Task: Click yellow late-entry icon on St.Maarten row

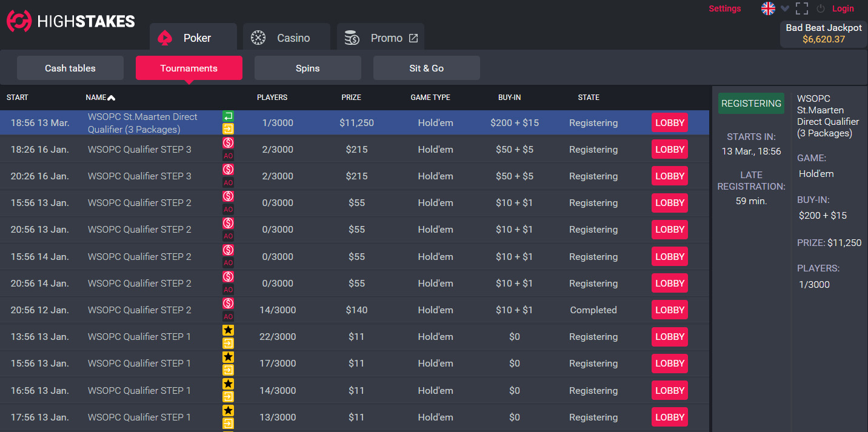Action: pos(228,128)
